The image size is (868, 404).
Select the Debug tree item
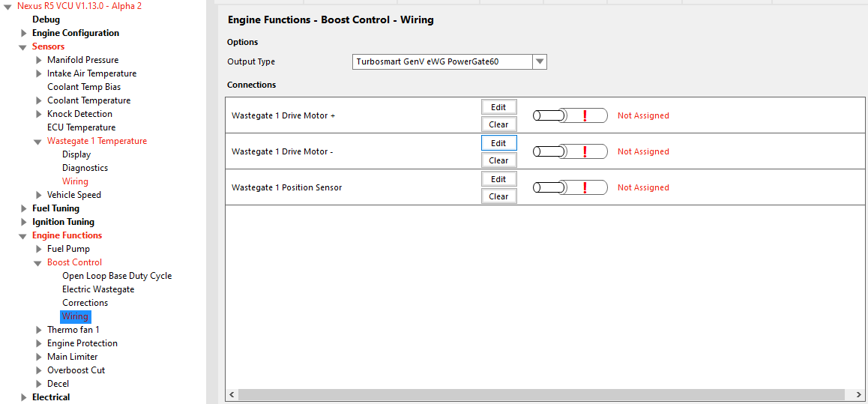point(46,19)
